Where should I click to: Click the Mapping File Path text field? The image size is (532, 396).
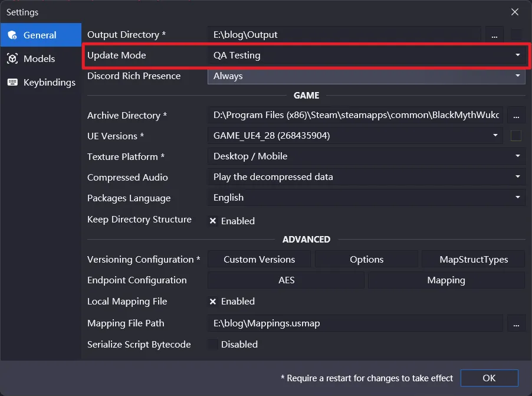tap(355, 323)
